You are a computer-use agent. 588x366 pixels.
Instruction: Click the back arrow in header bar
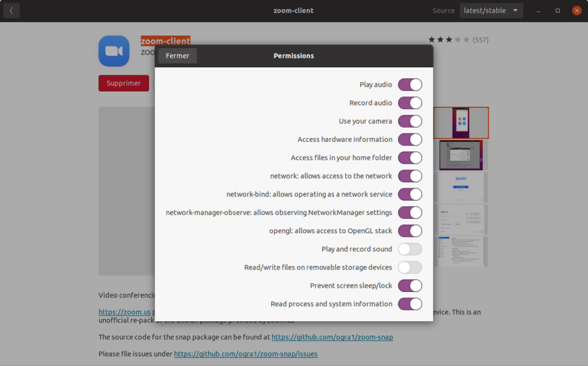11,10
